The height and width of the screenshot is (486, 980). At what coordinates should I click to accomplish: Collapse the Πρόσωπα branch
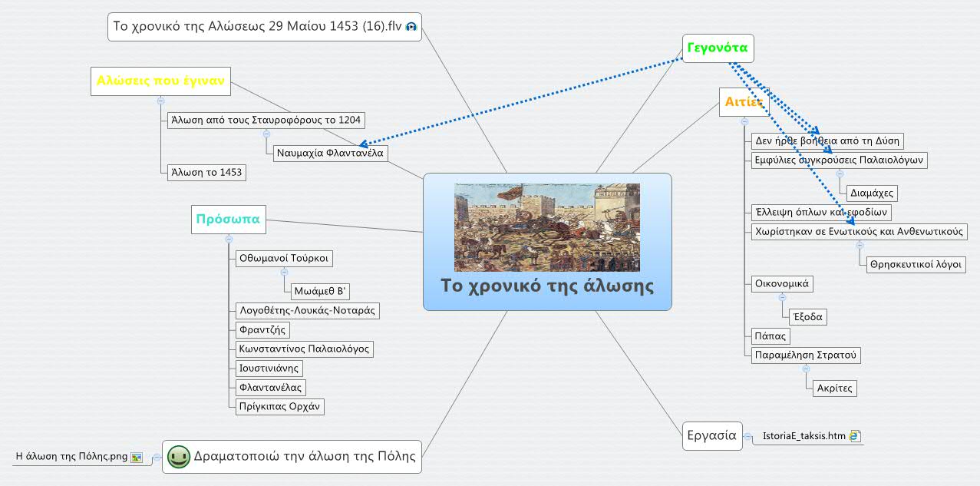point(229,239)
